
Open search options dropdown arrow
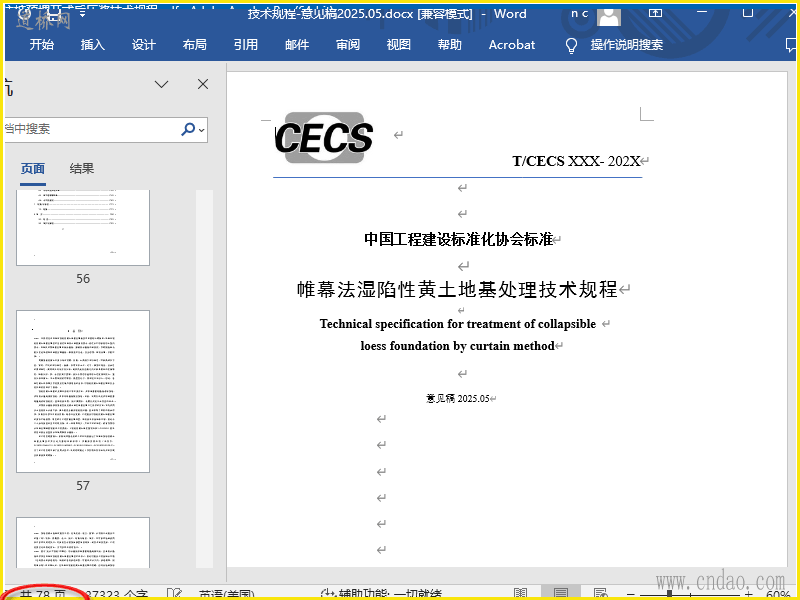(202, 130)
